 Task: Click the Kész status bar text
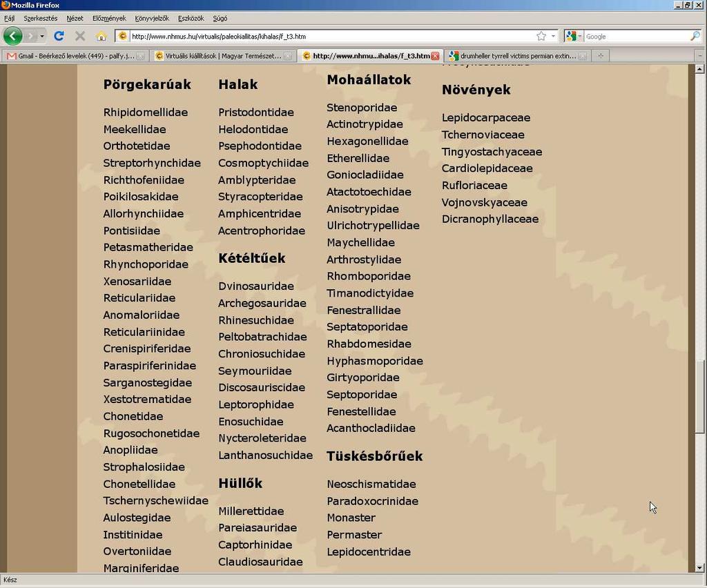click(x=10, y=580)
